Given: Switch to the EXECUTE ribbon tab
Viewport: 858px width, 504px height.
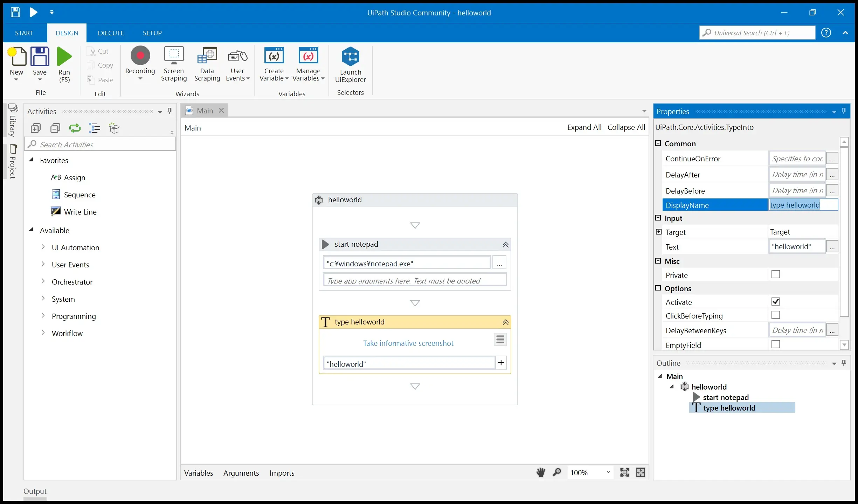Looking at the screenshot, I should click(x=111, y=33).
